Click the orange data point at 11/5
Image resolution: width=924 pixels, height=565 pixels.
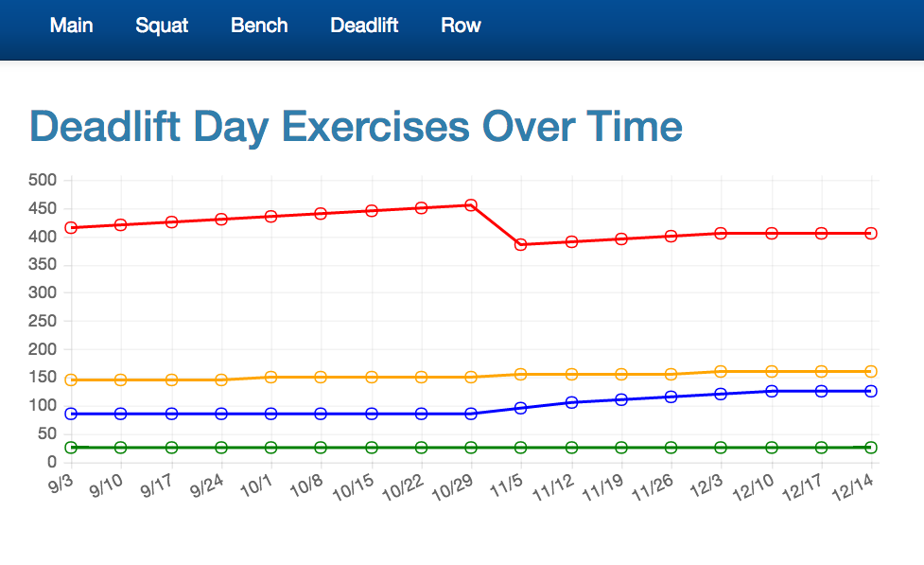click(521, 374)
